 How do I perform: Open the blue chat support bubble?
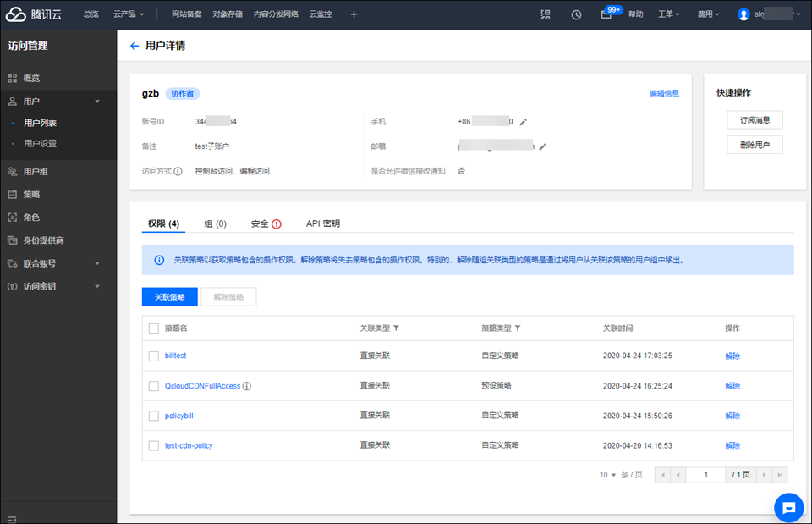pos(788,507)
